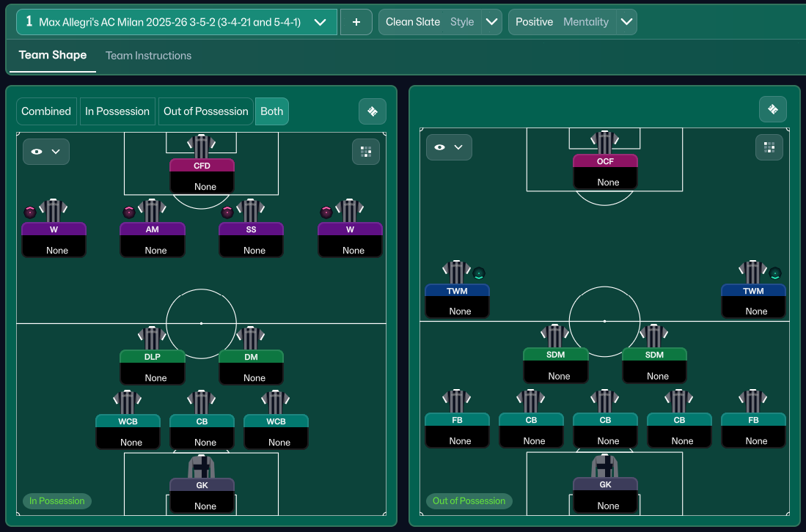Viewport: 806px width, 532px height.
Task: Click the diamond icon in the In Possession panel
Action: coord(372,111)
